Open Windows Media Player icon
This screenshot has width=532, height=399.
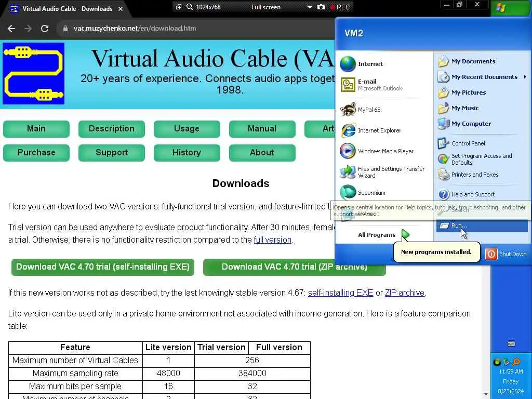point(348,151)
